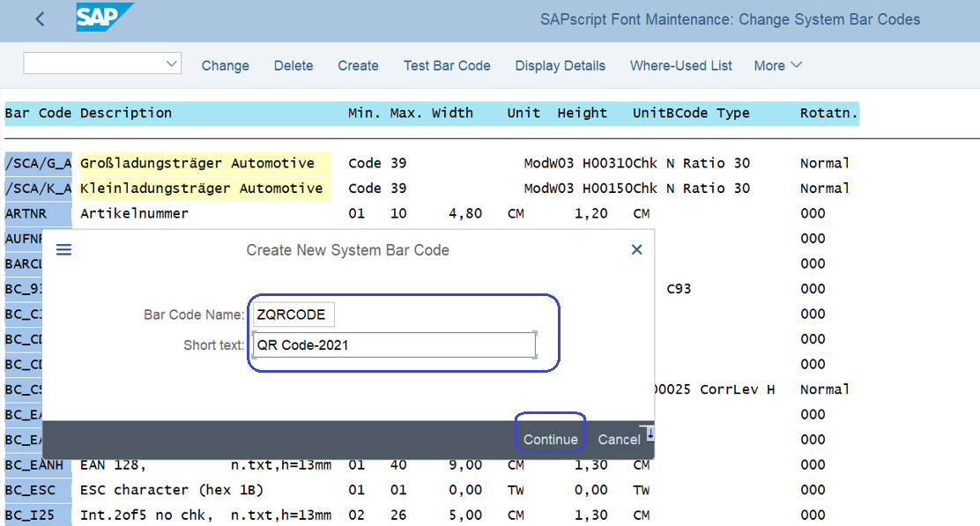Click the Bar Code Name input field

(293, 313)
